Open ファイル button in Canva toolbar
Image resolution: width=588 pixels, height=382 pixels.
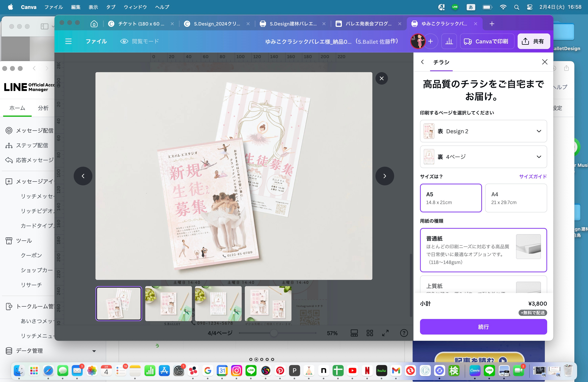(96, 41)
